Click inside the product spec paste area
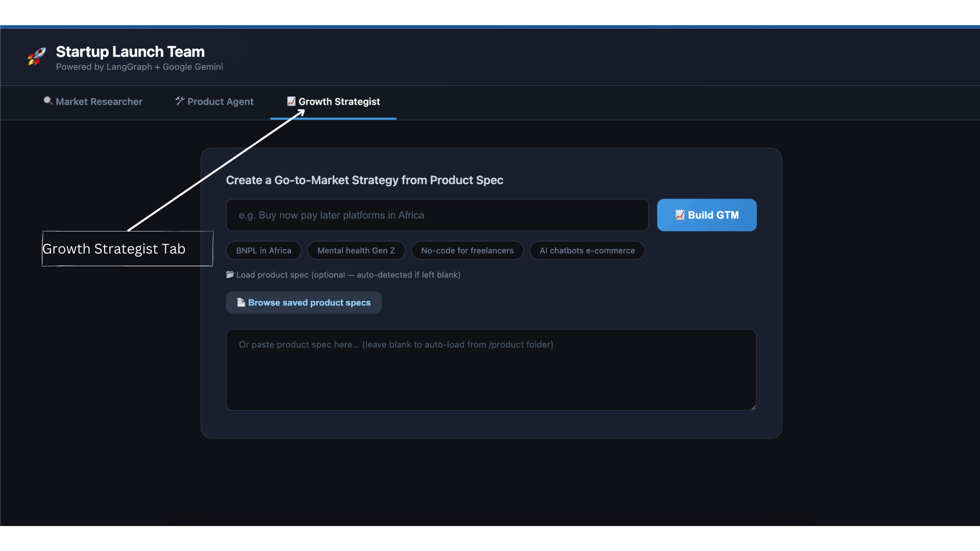Screen dimensions: 980x551 (490, 370)
